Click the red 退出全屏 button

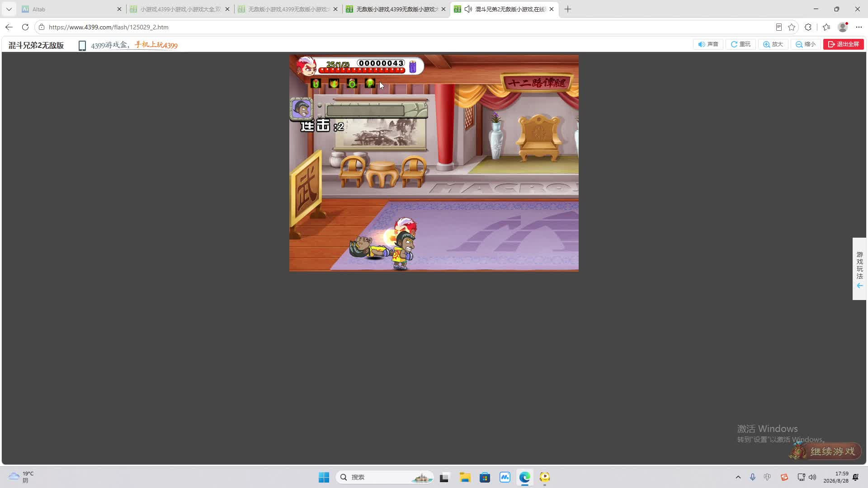click(x=844, y=44)
